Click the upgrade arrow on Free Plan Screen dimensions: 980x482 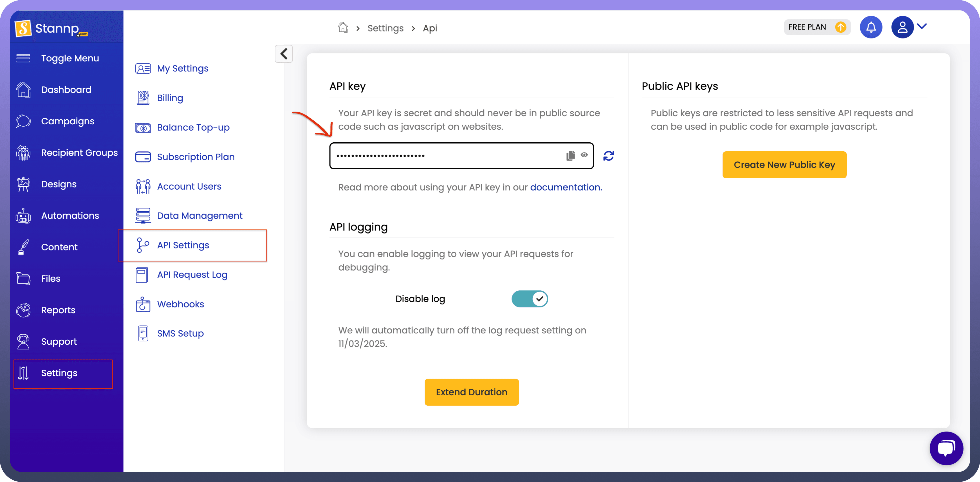[x=840, y=27]
